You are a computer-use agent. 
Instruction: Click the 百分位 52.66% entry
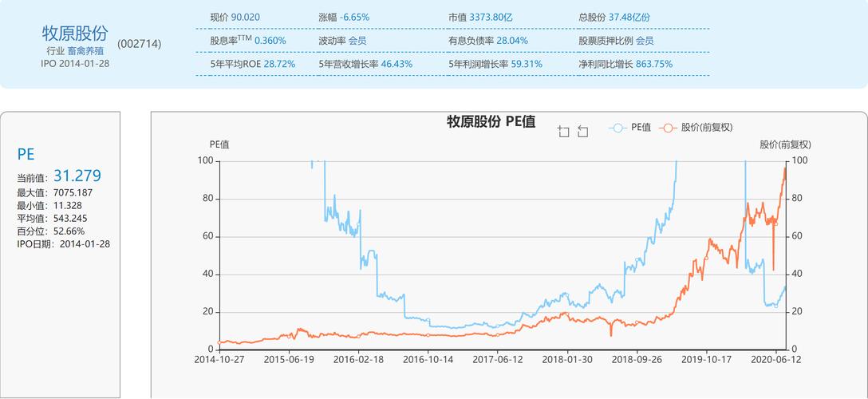pos(50,231)
